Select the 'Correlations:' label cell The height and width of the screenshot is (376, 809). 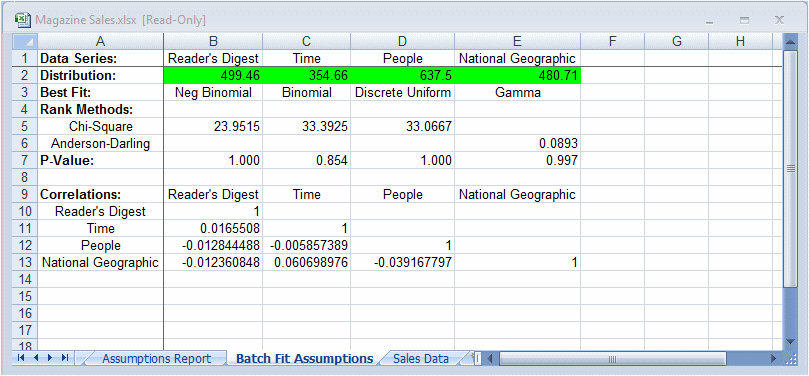point(100,195)
